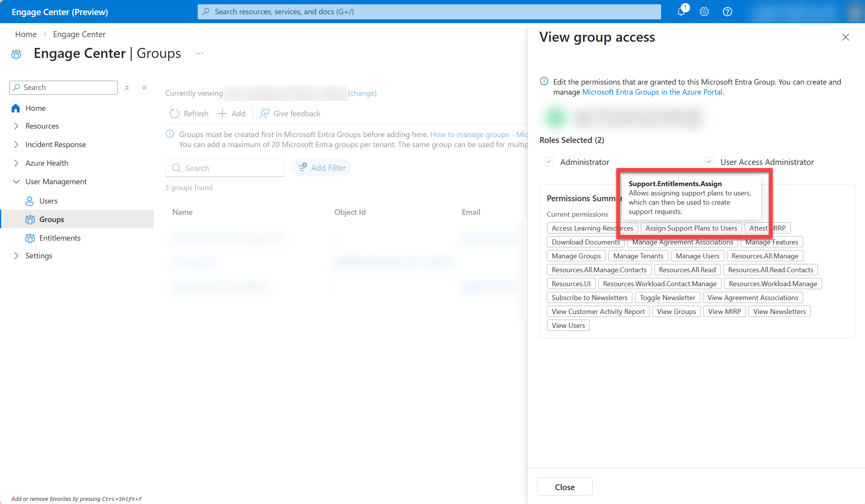Click the Engage Center groups page icon
The width and height of the screenshot is (865, 504).
click(x=16, y=54)
